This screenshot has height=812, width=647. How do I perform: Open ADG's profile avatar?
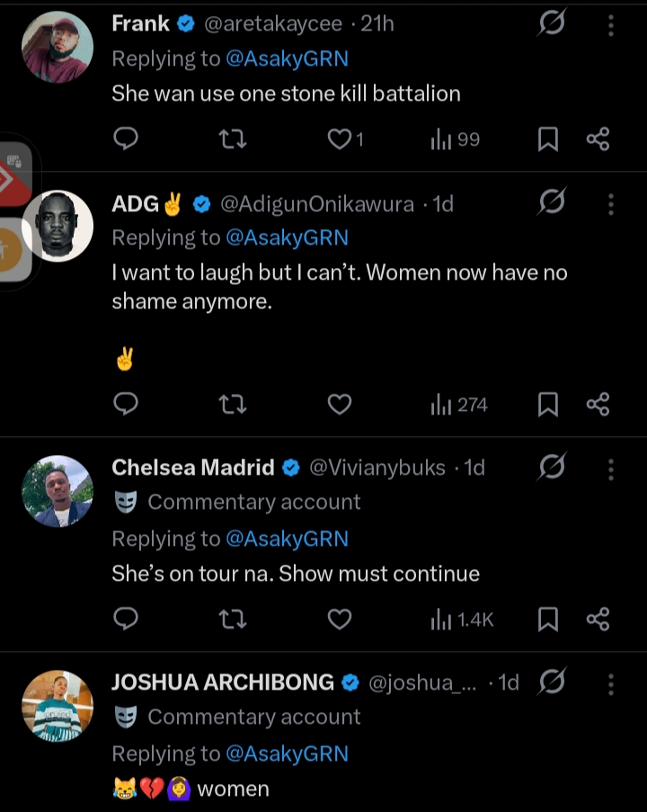click(57, 226)
